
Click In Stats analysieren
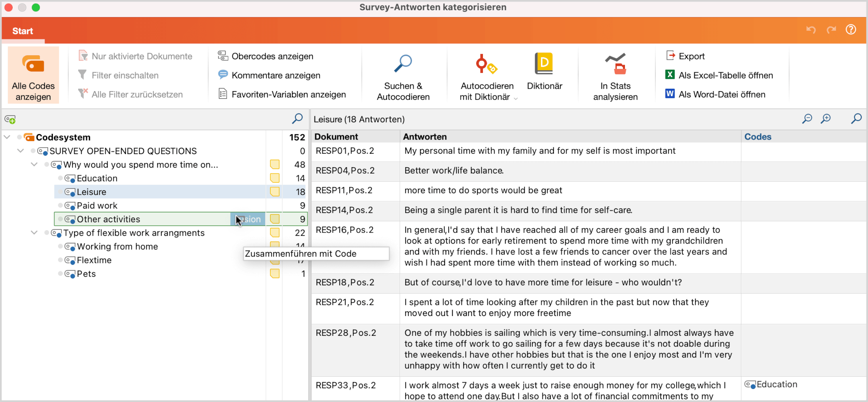point(615,77)
